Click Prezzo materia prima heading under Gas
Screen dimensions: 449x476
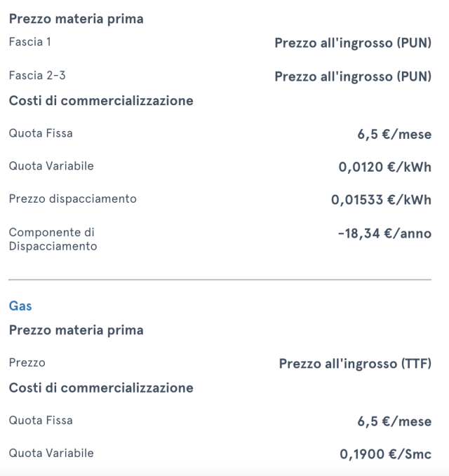pyautogui.click(x=76, y=330)
